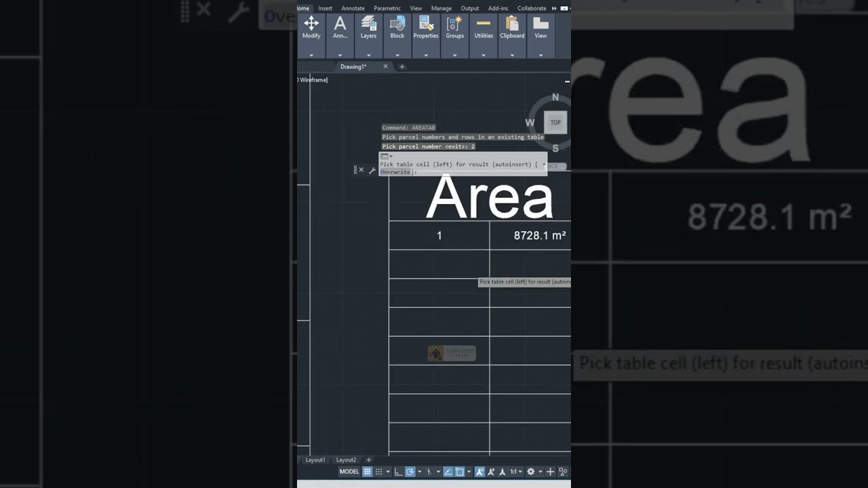Expand the Groups ribbon panel
The image size is (868, 488).
click(x=454, y=55)
